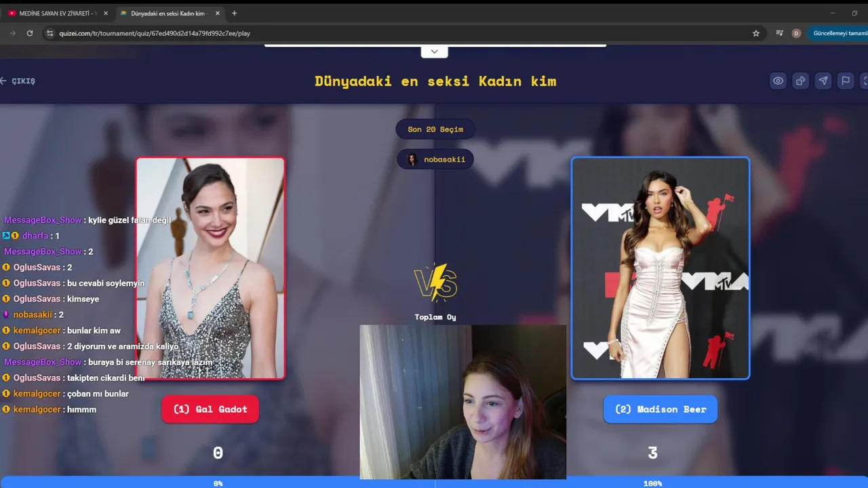Click the dice randomize icon

pyautogui.click(x=800, y=81)
